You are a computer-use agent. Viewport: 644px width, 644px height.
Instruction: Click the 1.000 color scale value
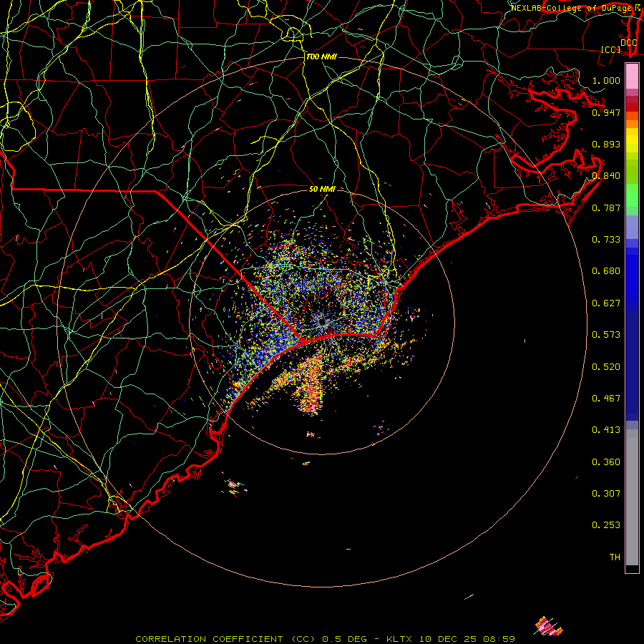(x=606, y=80)
